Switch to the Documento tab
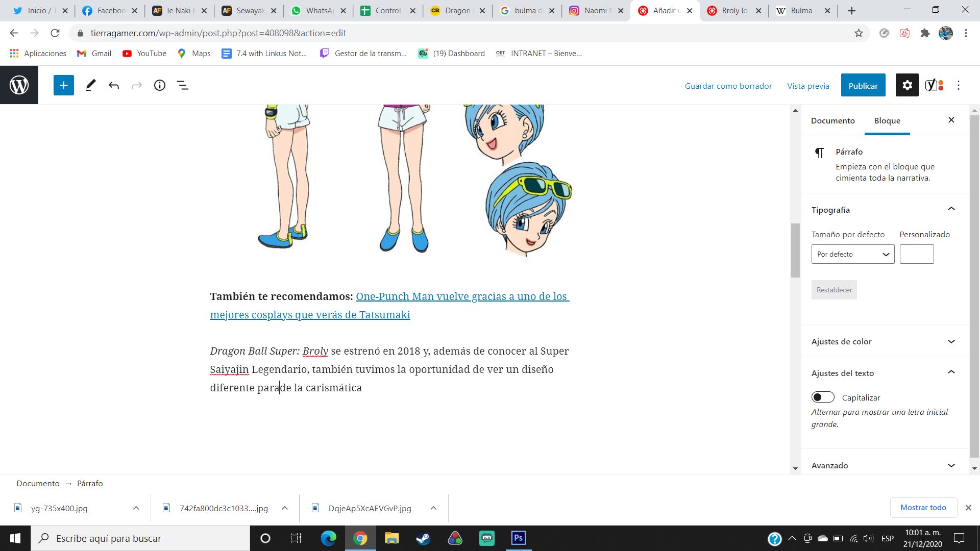 pos(832,120)
